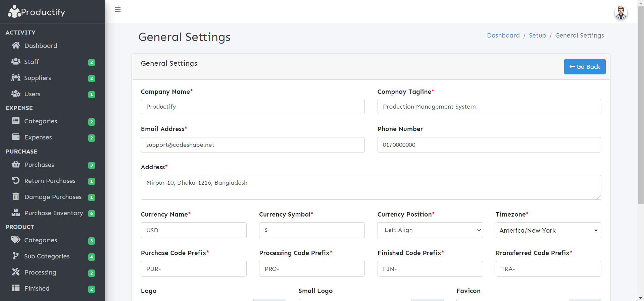Click the Go Back button
644x301 pixels.
[585, 67]
